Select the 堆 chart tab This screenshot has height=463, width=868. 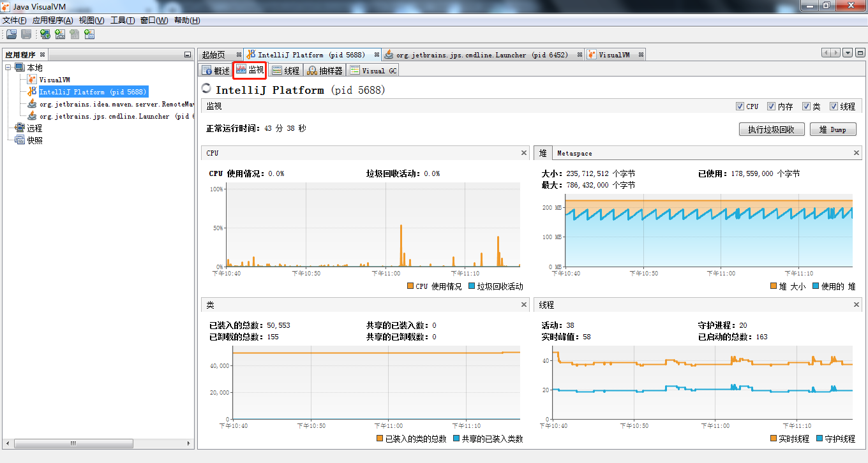tap(543, 153)
